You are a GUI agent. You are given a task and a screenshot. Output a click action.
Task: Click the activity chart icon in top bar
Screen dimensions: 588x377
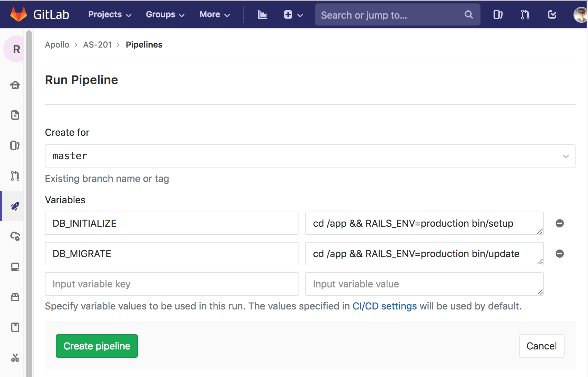(x=262, y=14)
